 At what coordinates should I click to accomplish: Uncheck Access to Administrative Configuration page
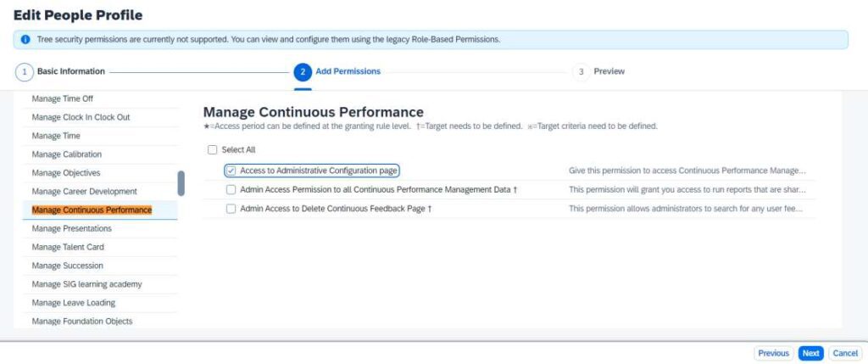231,171
